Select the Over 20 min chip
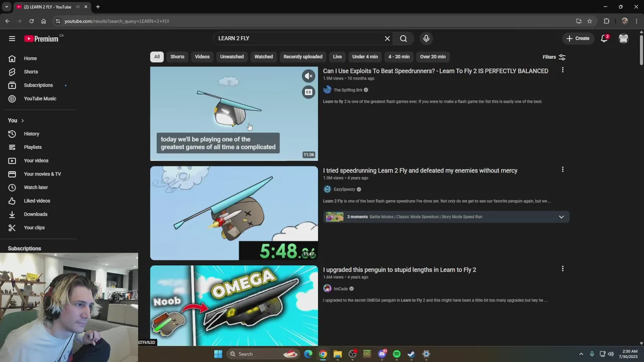The image size is (644, 362). pyautogui.click(x=433, y=57)
